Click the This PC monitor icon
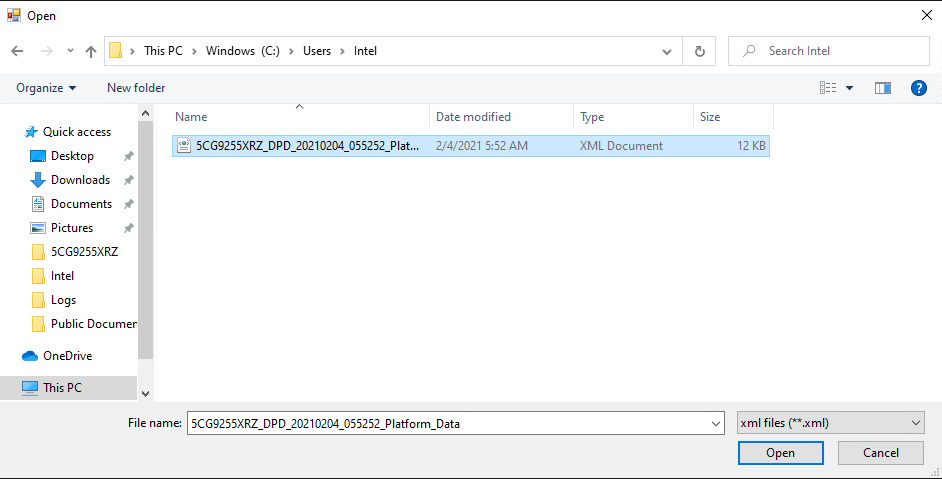942x479 pixels. pyautogui.click(x=30, y=388)
